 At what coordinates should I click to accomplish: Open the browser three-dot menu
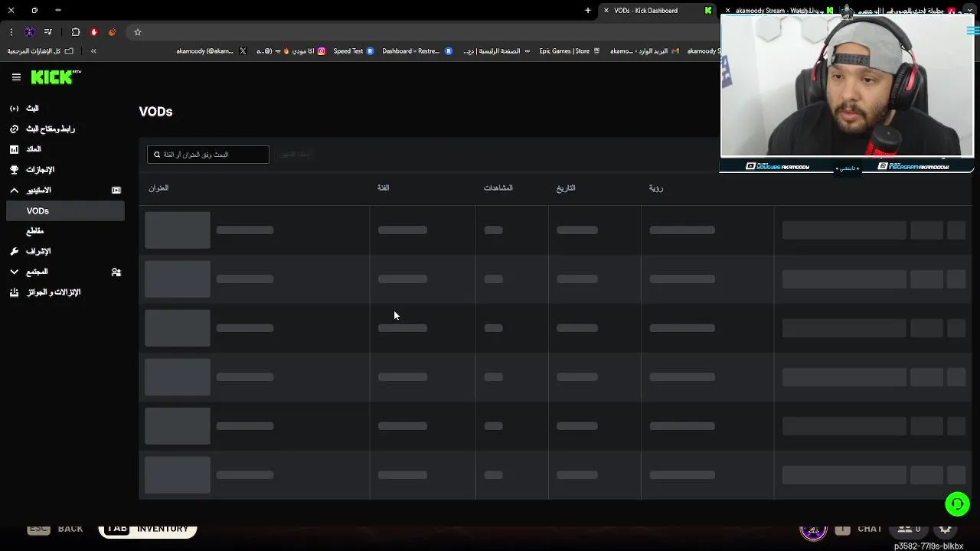pos(11,32)
